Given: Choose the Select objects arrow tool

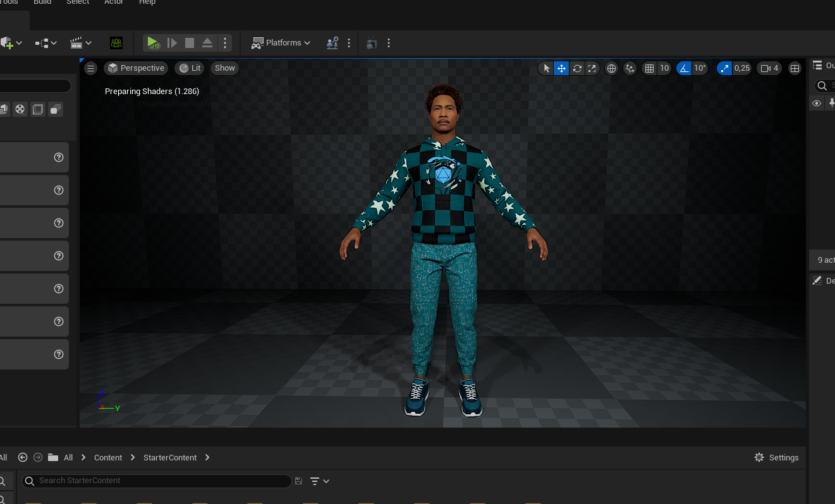Looking at the screenshot, I should pos(546,68).
